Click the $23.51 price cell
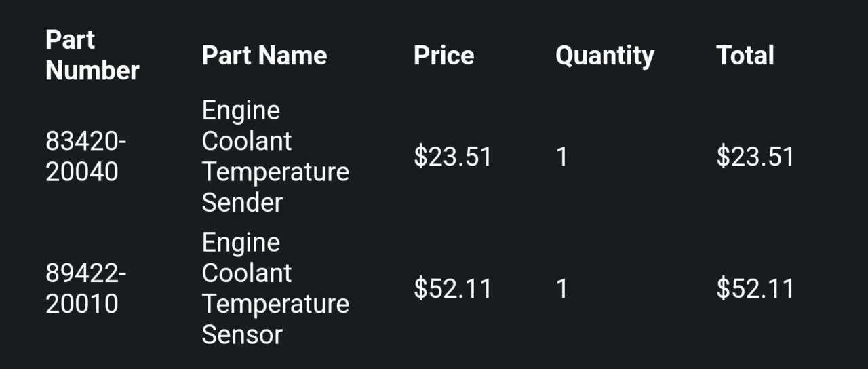Image resolution: width=868 pixels, height=369 pixels. (x=452, y=157)
